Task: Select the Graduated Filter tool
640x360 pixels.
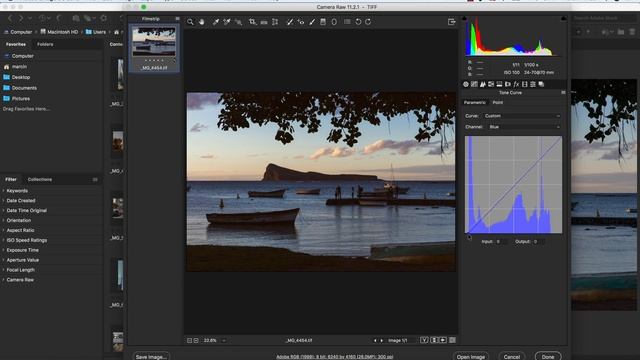Action: point(323,22)
